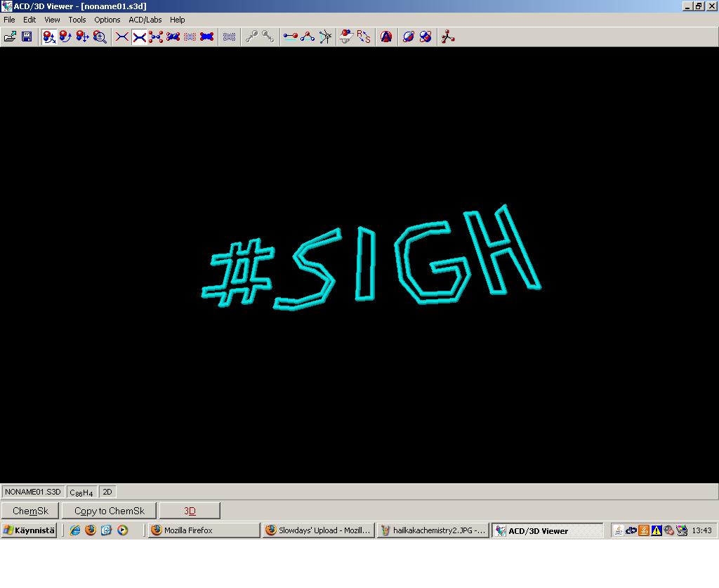Toggle Wireframe display mode

tap(122, 37)
